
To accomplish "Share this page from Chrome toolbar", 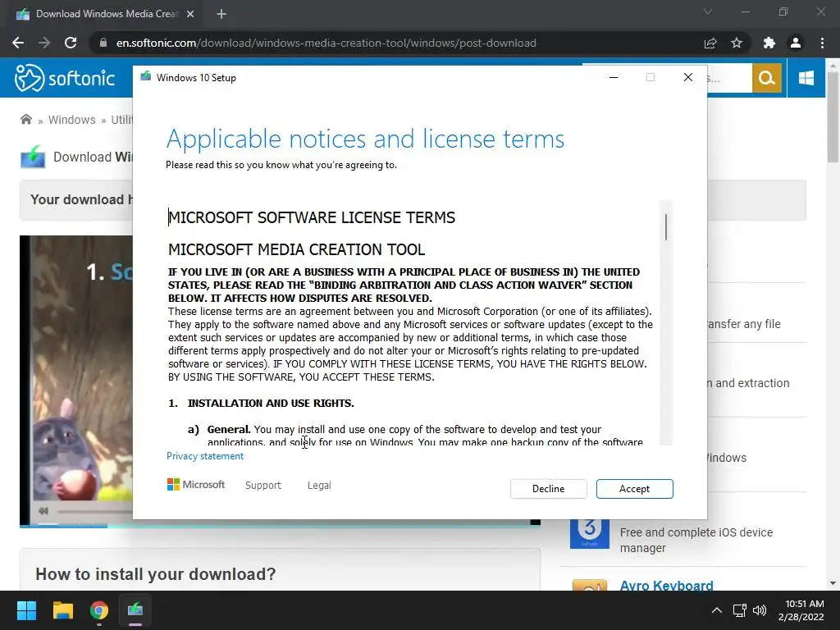I will click(710, 43).
